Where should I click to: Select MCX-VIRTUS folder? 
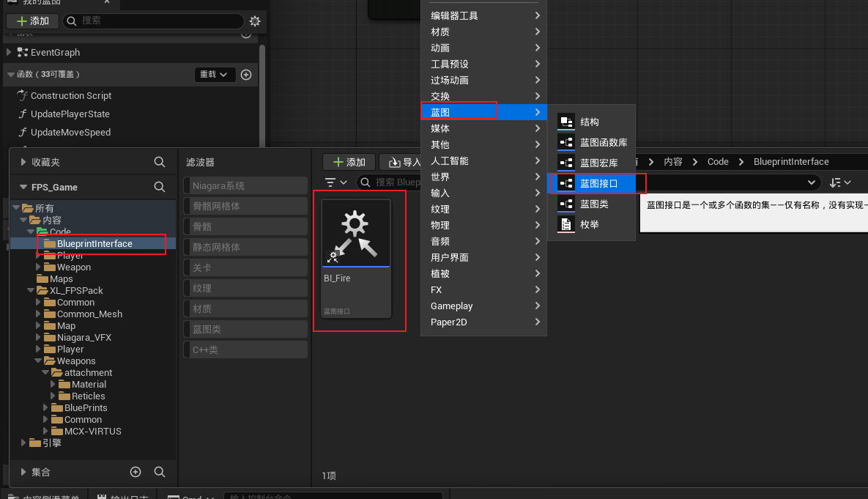pyautogui.click(x=92, y=431)
